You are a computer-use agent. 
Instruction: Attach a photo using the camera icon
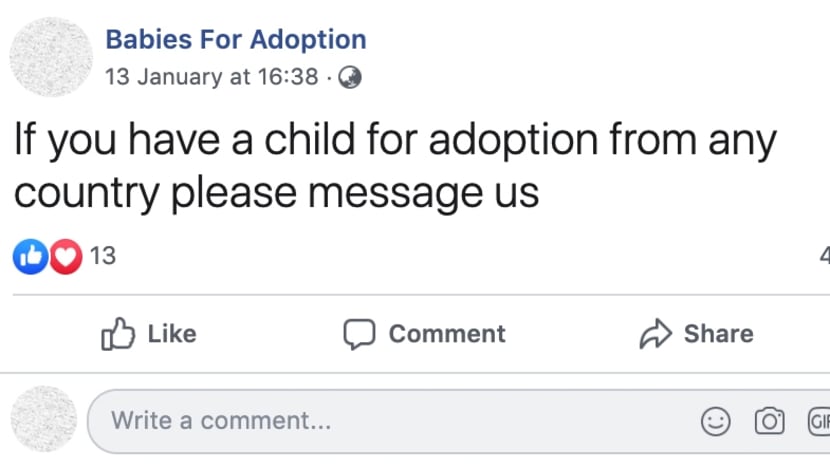[768, 422]
